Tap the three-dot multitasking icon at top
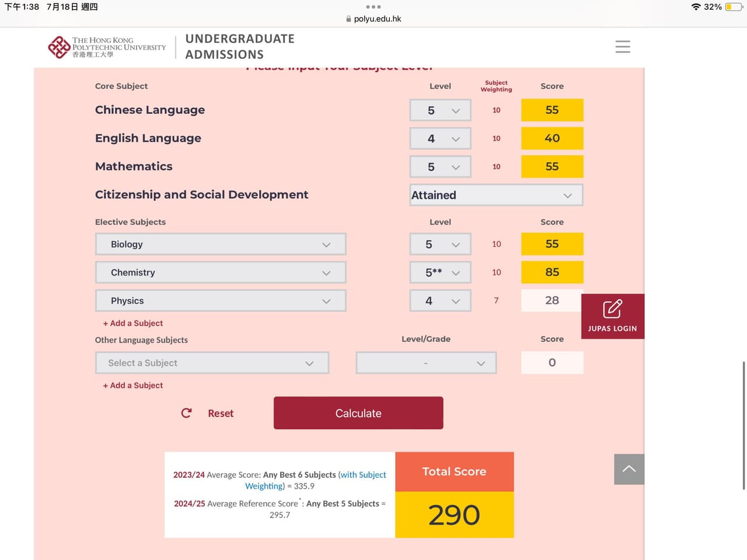Screen dimensions: 747x560 (x=373, y=7)
